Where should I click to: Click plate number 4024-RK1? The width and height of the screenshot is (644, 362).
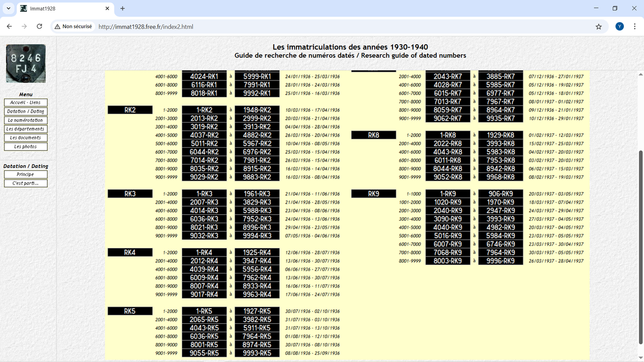point(204,76)
